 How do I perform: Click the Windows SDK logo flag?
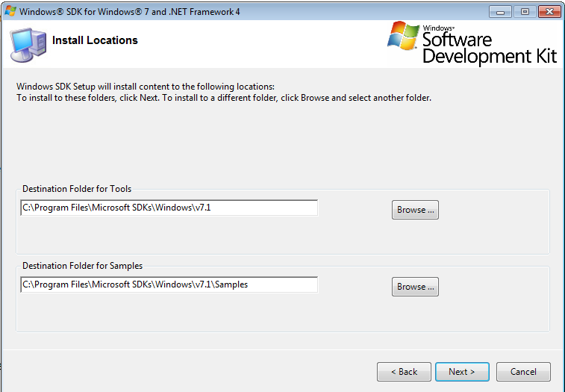coord(403,36)
